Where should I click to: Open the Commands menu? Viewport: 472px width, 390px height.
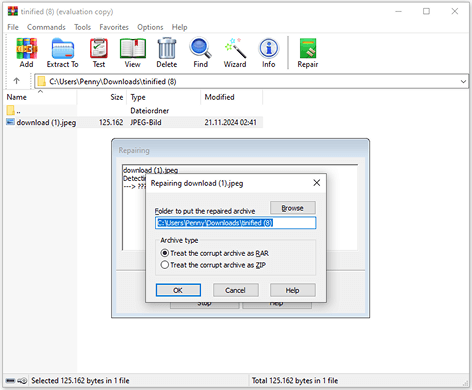coord(46,27)
